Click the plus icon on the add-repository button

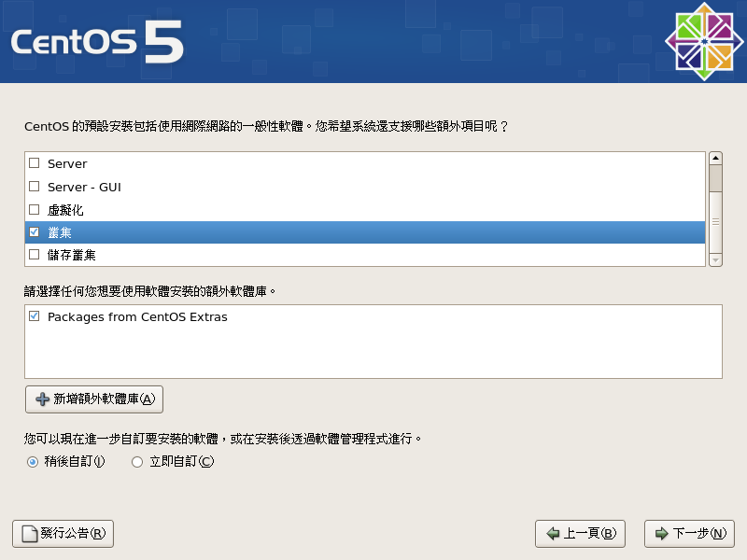[42, 399]
